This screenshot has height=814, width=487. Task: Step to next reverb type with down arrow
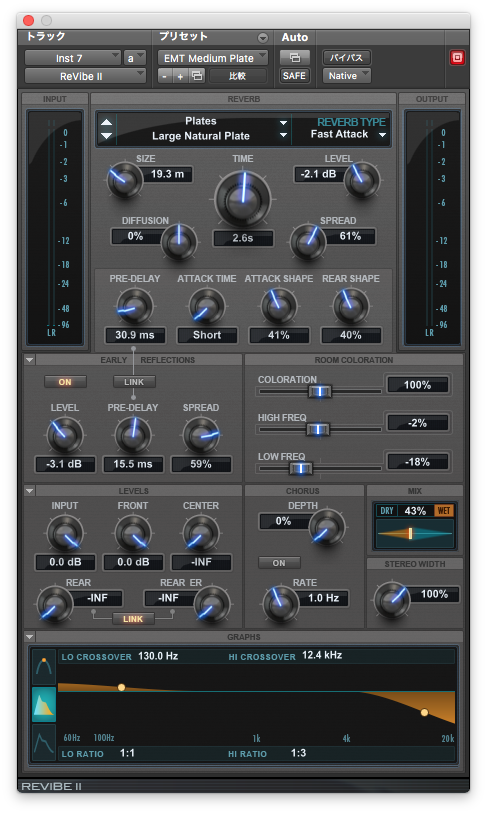click(x=106, y=135)
